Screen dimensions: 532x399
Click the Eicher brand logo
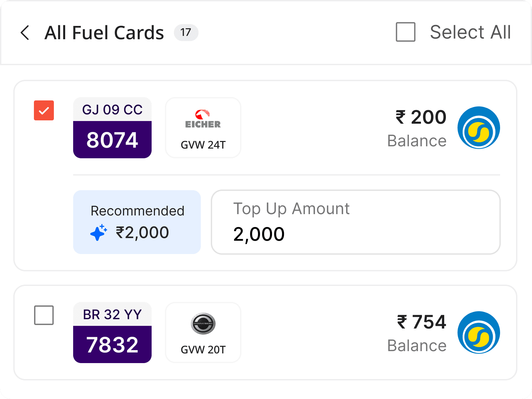coord(203,119)
